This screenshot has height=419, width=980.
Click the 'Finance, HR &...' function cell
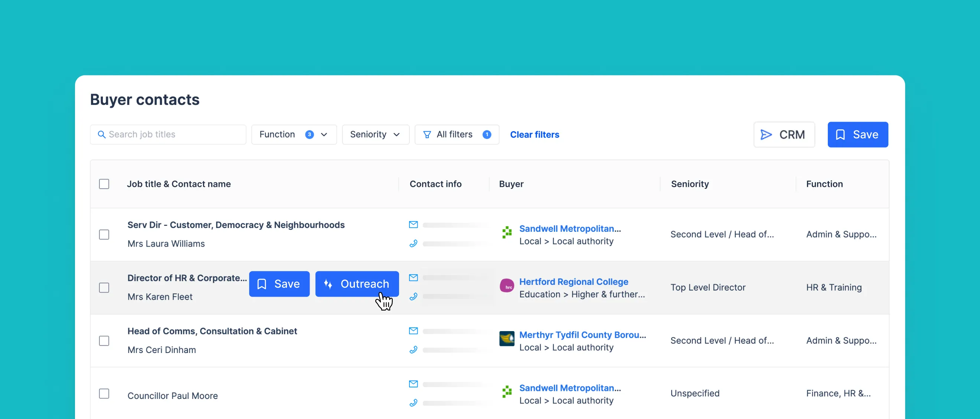coord(838,393)
